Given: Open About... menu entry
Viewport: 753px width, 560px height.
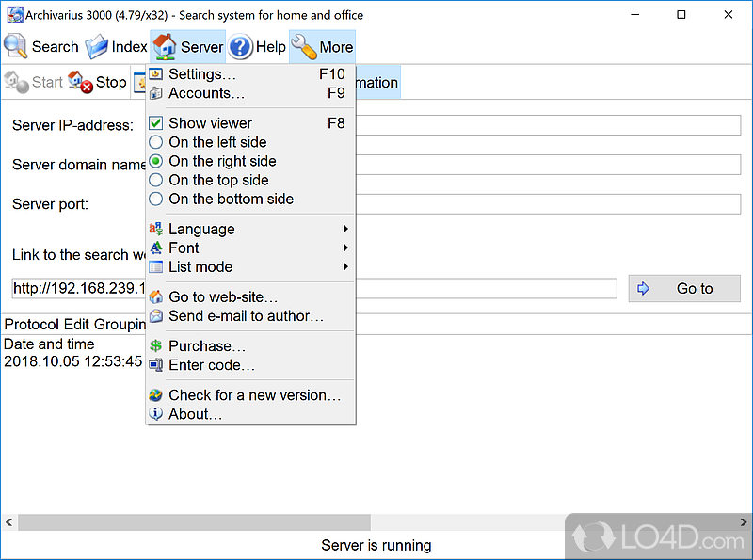Looking at the screenshot, I should (x=250, y=413).
